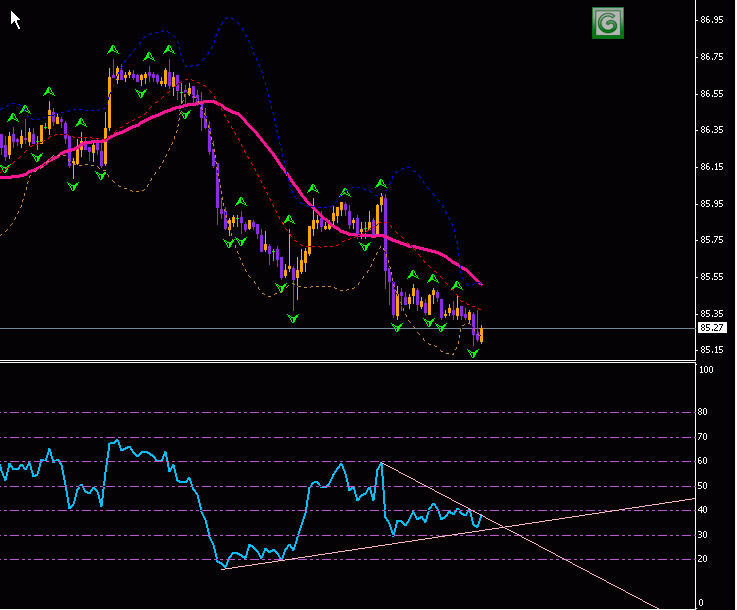Click the 50 level label on the oscillator scale
Screen dimensions: 737x610
tap(704, 486)
